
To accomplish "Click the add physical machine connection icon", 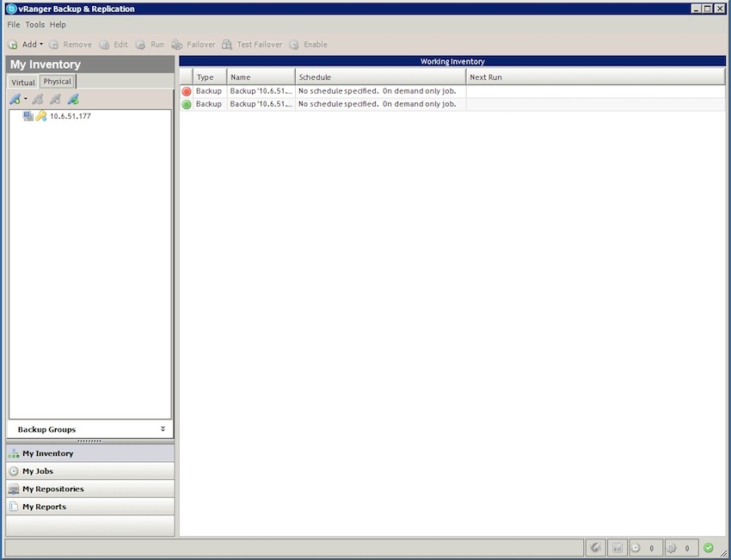I will pyautogui.click(x=15, y=99).
